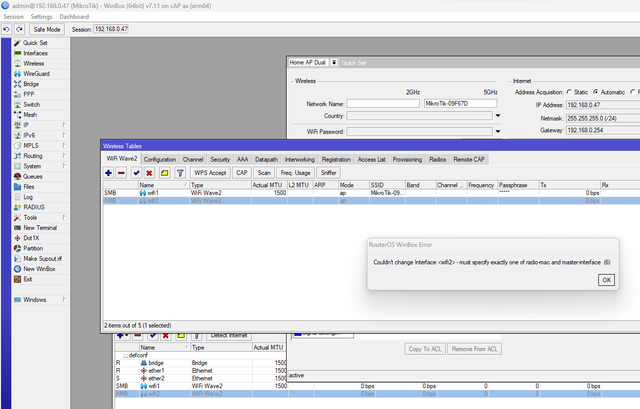
Task: Click the Scan button in Wireless Tables
Action: (x=264, y=173)
